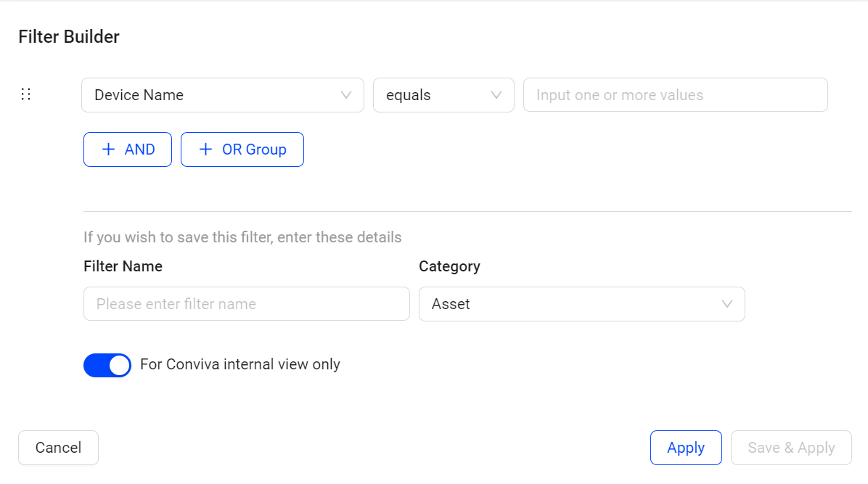
Task: Click the chevron arrow in the equals selector
Action: pos(496,95)
